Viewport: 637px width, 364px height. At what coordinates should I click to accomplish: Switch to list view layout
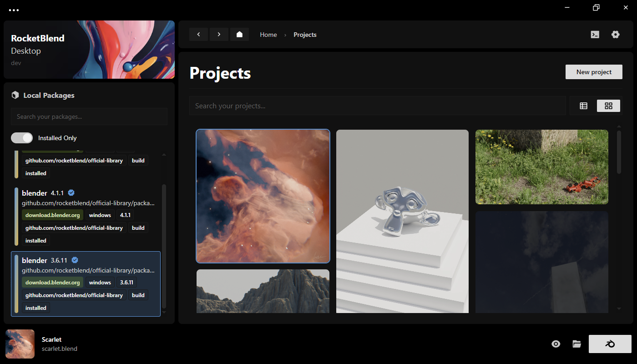(x=583, y=106)
